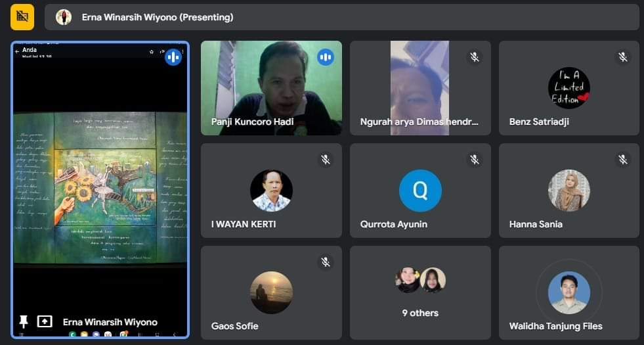Click Qurrota Ayunin's blue Q avatar
Image resolution: width=644 pixels, height=345 pixels.
pos(420,191)
